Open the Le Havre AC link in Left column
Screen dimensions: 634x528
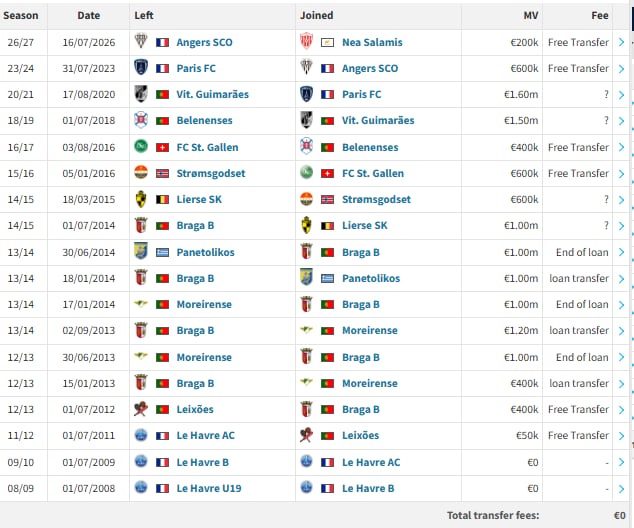205,436
